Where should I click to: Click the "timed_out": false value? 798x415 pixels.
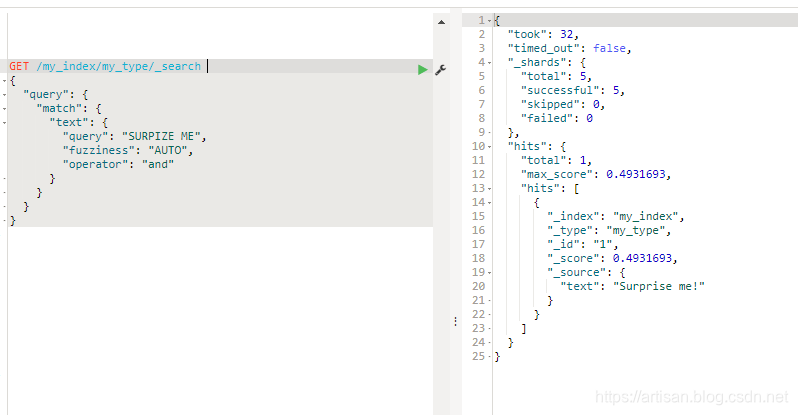point(609,48)
